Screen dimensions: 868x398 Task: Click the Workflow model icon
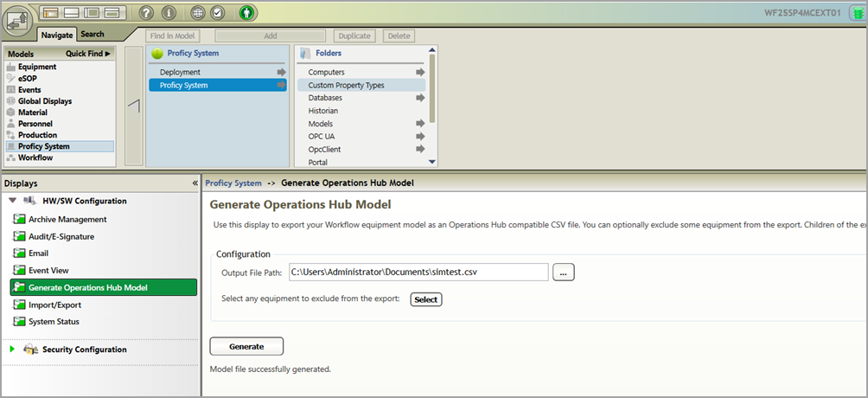[11, 158]
